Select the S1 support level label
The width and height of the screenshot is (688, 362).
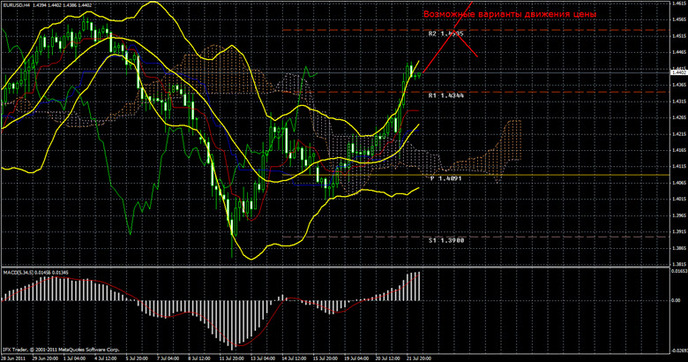446,240
